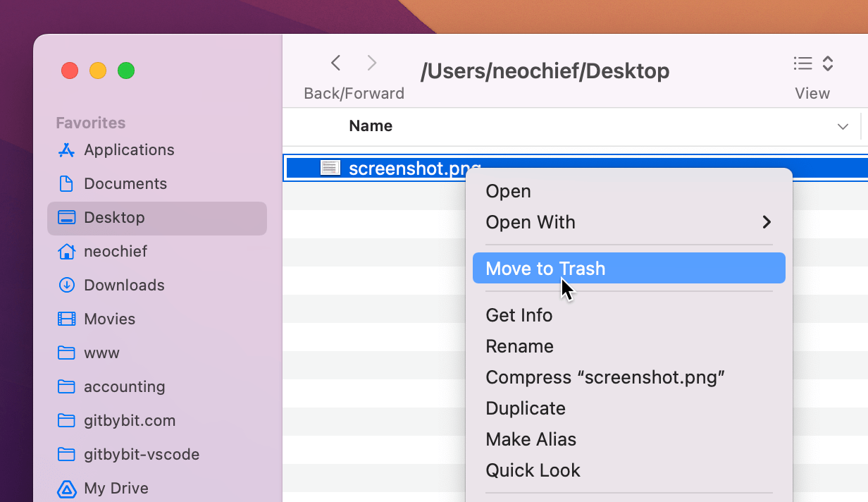Click the Back arrow in toolbar
868x502 pixels.
(x=336, y=63)
